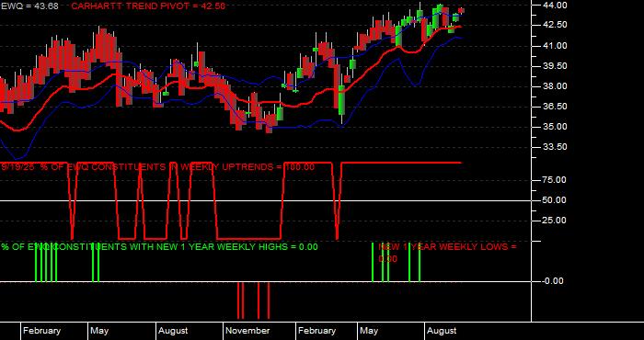Click the EWQ = 43.68 price label
This screenshot has width=644, height=340.
point(29,6)
